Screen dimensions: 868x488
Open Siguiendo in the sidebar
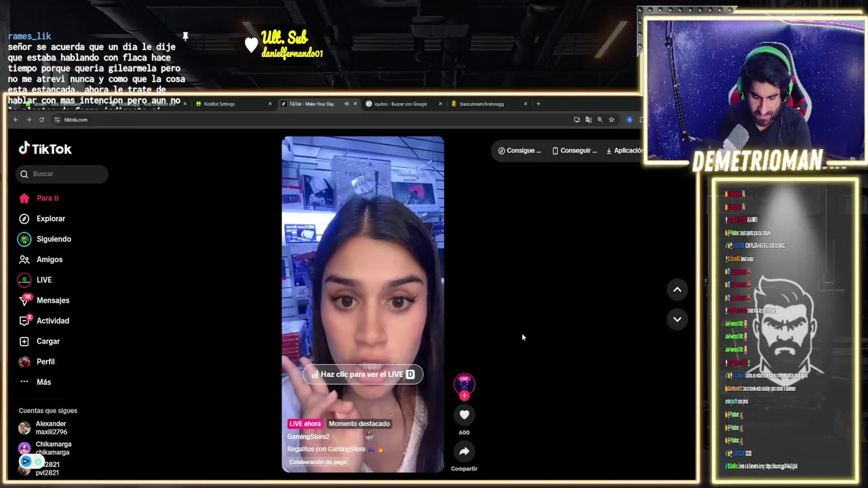[54, 239]
